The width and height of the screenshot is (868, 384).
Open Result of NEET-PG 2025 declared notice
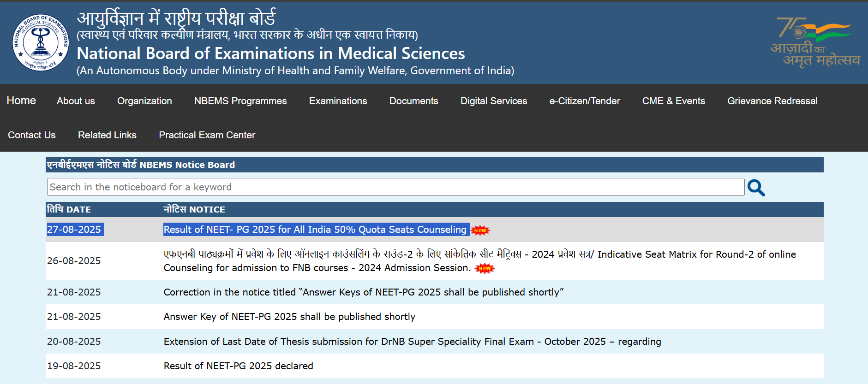(238, 366)
